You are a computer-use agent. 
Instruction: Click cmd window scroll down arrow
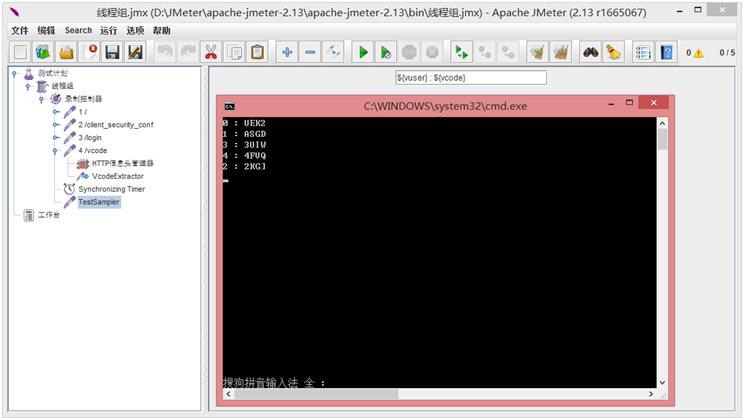[x=662, y=383]
